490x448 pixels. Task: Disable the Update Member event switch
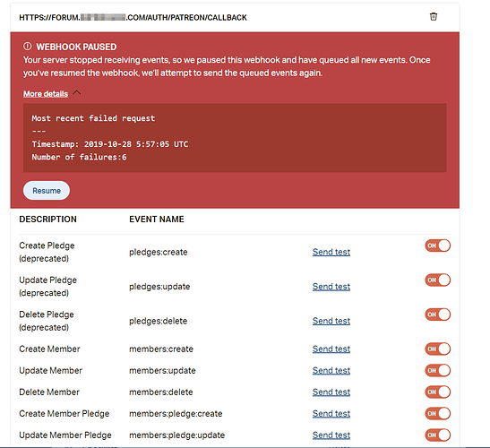(x=437, y=370)
